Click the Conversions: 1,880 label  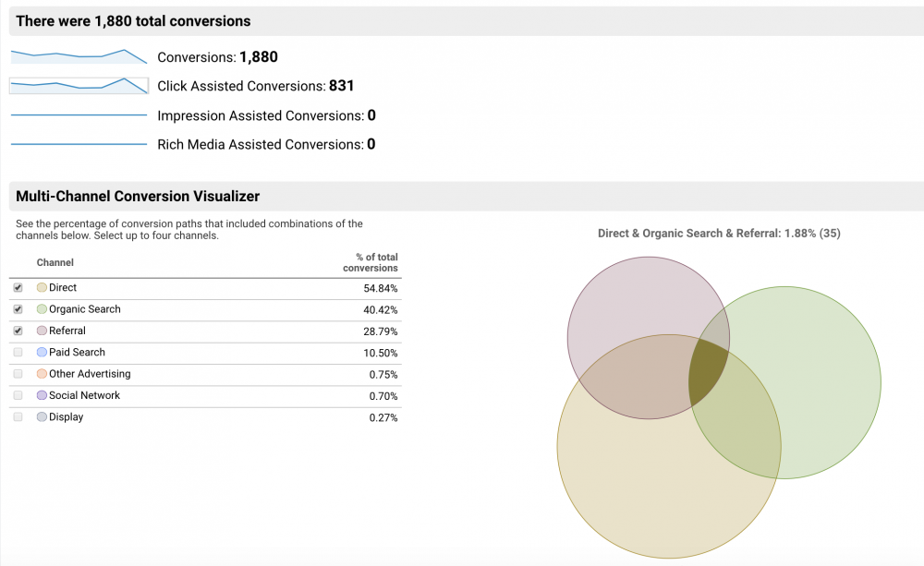[x=217, y=57]
